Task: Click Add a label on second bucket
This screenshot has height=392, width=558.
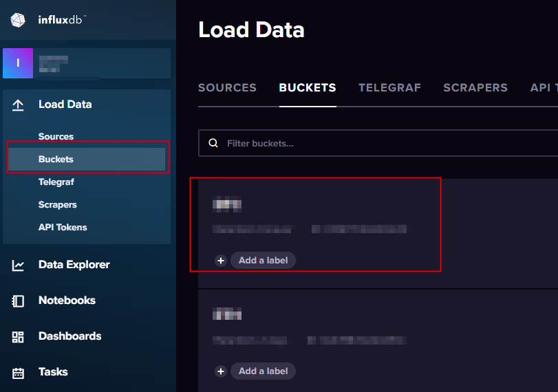Action: tap(263, 371)
